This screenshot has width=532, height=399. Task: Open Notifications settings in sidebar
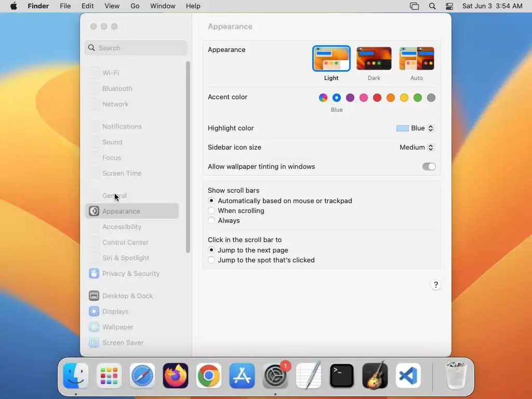[132, 127]
